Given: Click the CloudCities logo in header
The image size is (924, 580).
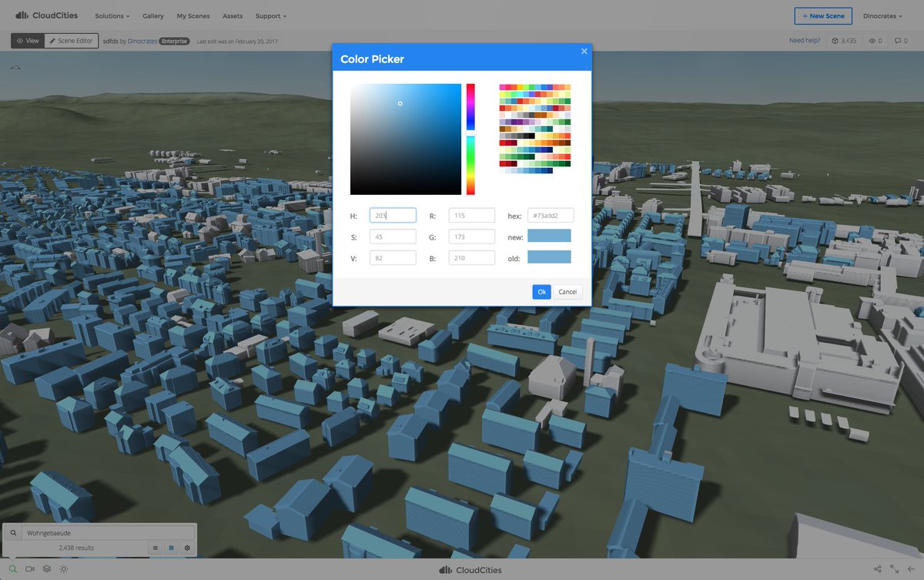Looking at the screenshot, I should (46, 15).
